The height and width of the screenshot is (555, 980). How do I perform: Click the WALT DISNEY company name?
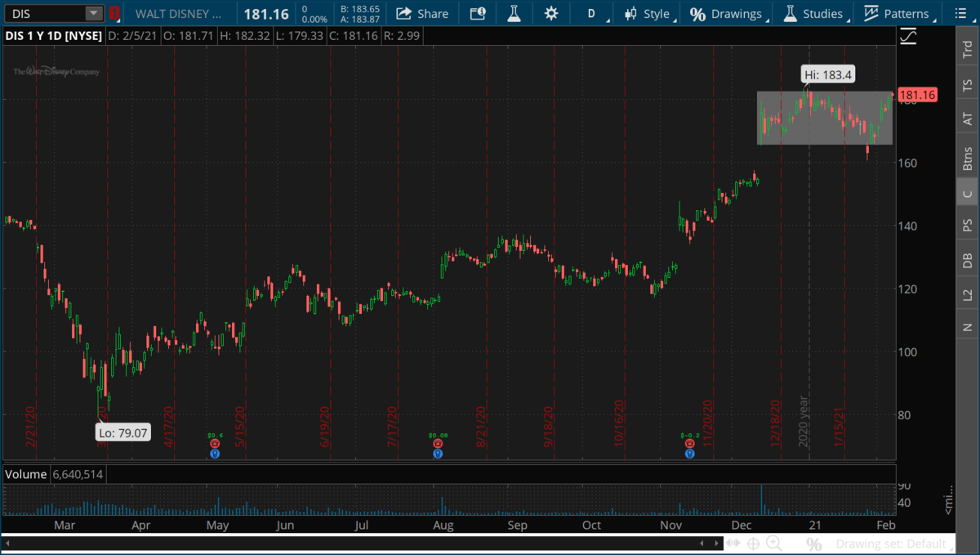(x=178, y=14)
